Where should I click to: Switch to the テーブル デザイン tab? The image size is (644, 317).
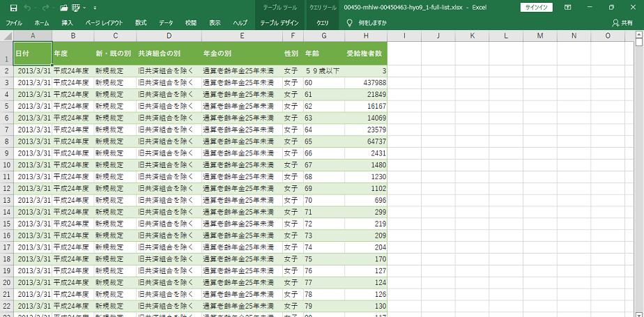pos(278,23)
